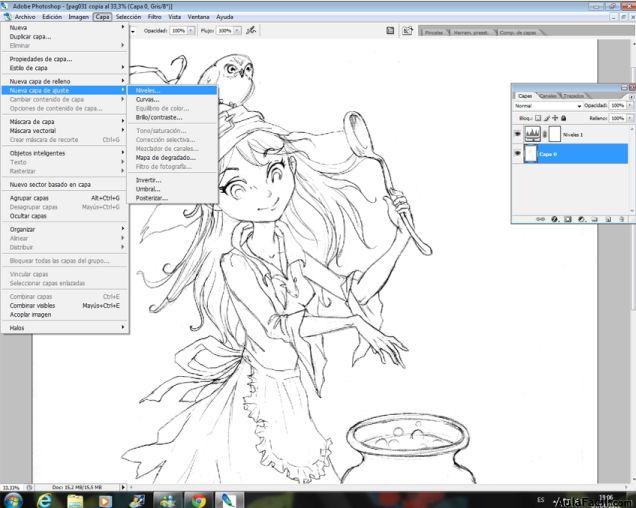
Task: Click new group folder icon
Action: point(595,219)
